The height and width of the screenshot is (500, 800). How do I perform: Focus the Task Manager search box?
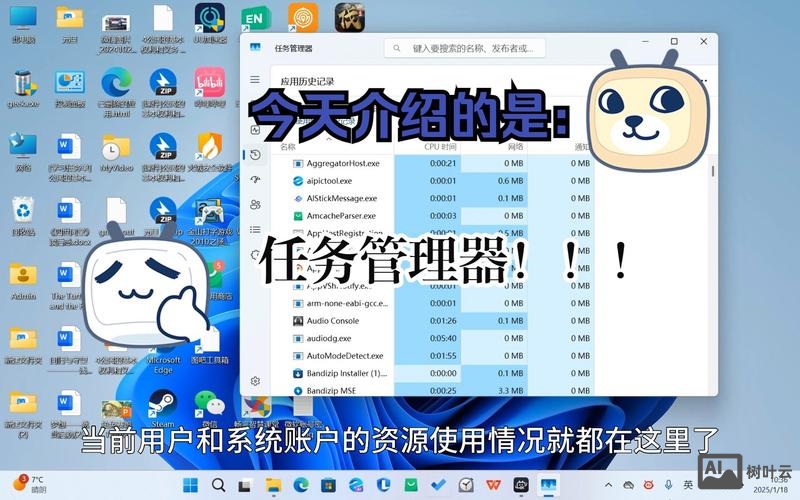pos(465,48)
